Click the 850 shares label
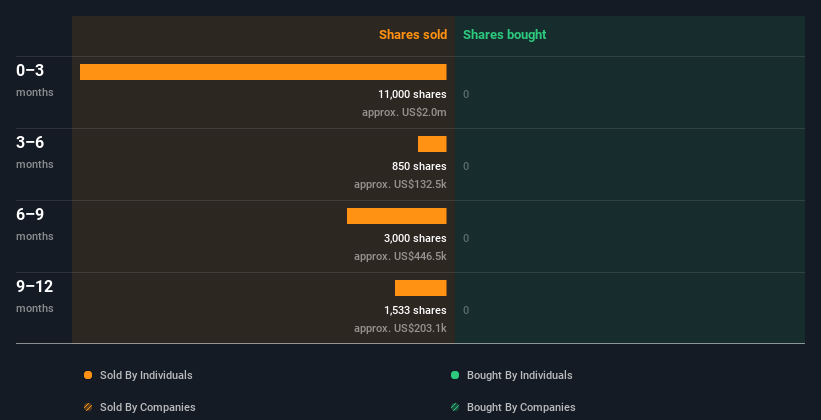Image resolution: width=821 pixels, height=420 pixels. coord(419,166)
